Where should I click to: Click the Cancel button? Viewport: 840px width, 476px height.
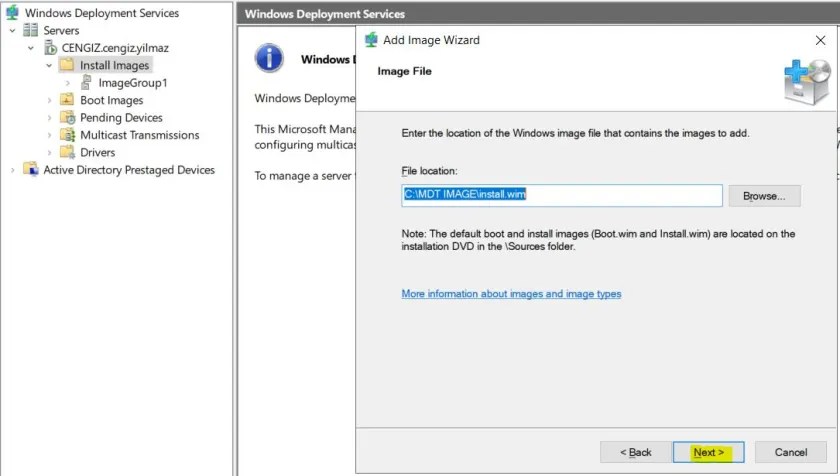[x=791, y=452]
